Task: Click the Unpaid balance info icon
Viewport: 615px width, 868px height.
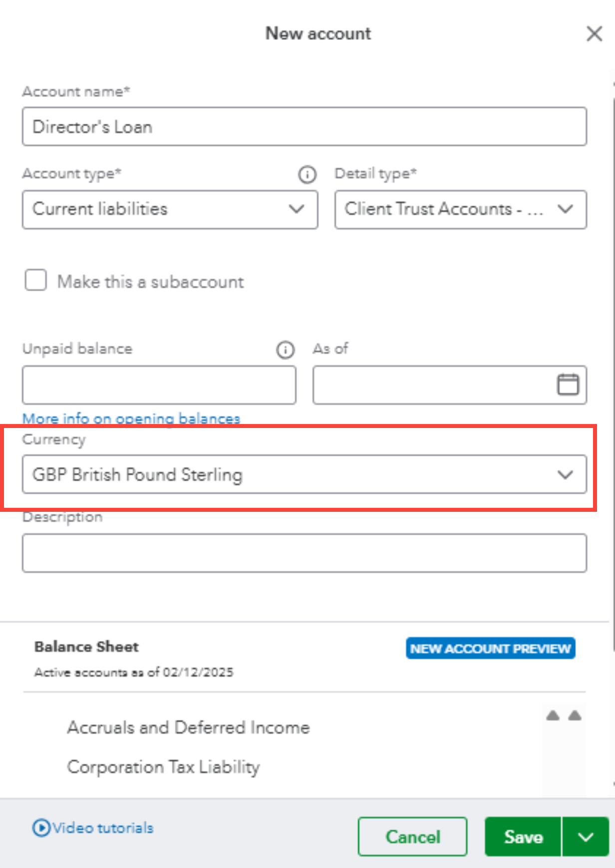Action: click(x=285, y=350)
